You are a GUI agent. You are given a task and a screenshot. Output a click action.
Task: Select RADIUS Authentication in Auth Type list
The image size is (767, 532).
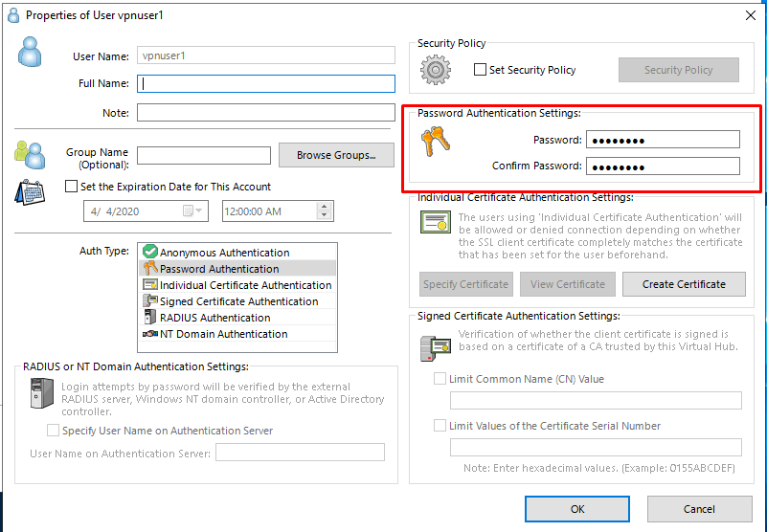[x=214, y=318]
